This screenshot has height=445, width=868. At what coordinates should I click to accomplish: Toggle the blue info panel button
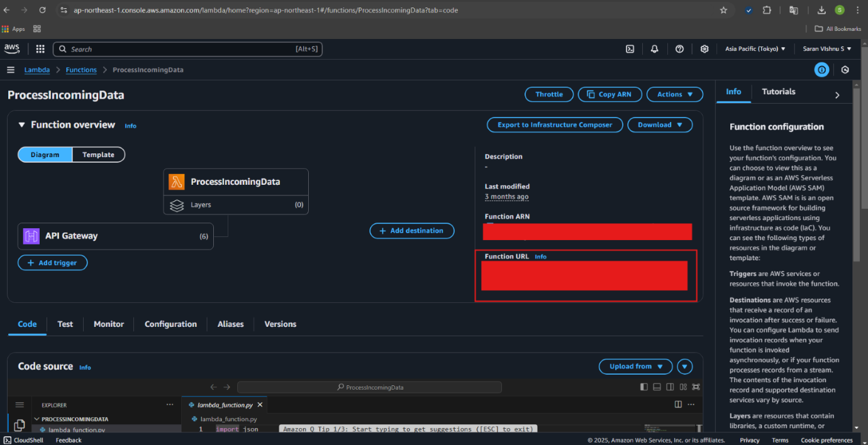click(821, 70)
